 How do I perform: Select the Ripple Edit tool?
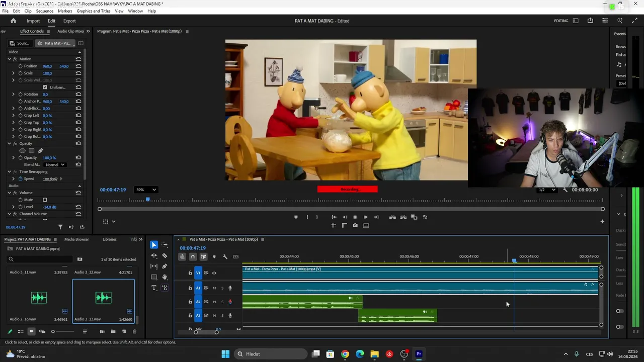(154, 256)
